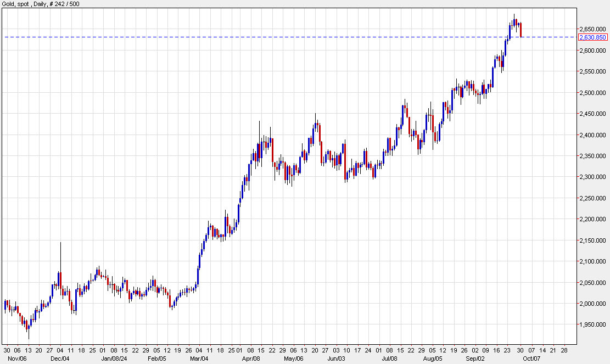Select the Jan/08/24 date label

[x=114, y=359]
